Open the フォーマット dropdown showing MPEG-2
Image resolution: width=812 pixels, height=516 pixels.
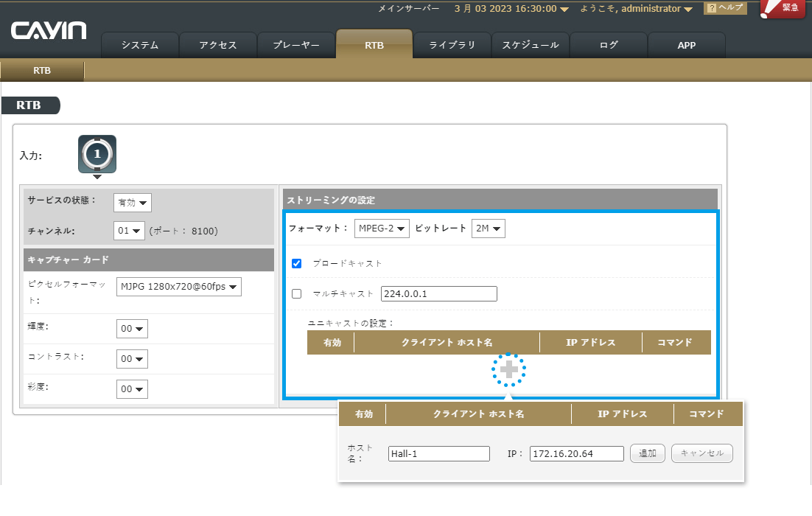382,229
